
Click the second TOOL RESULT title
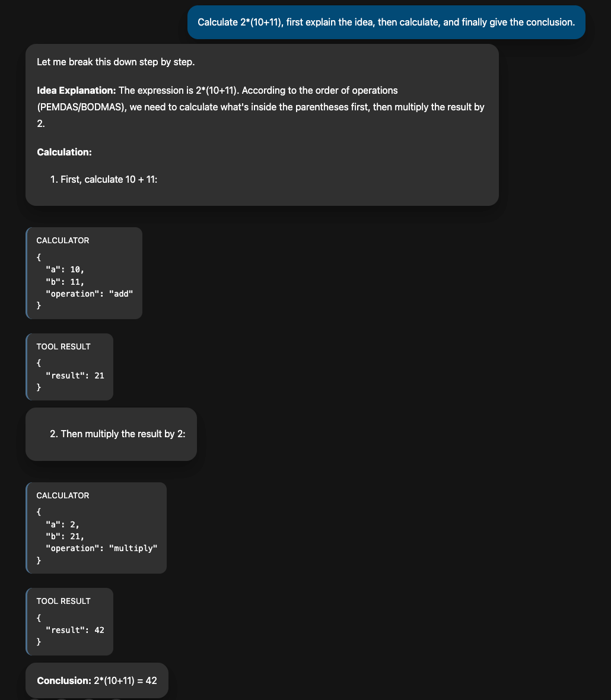coord(63,601)
